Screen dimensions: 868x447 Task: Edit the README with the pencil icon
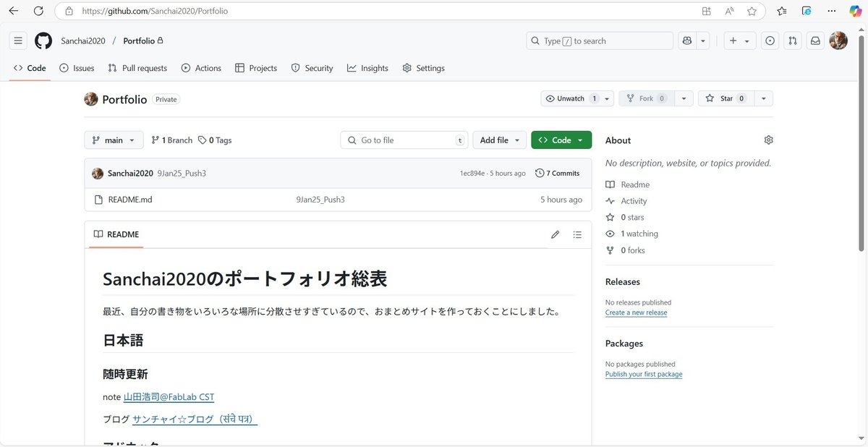pos(555,234)
